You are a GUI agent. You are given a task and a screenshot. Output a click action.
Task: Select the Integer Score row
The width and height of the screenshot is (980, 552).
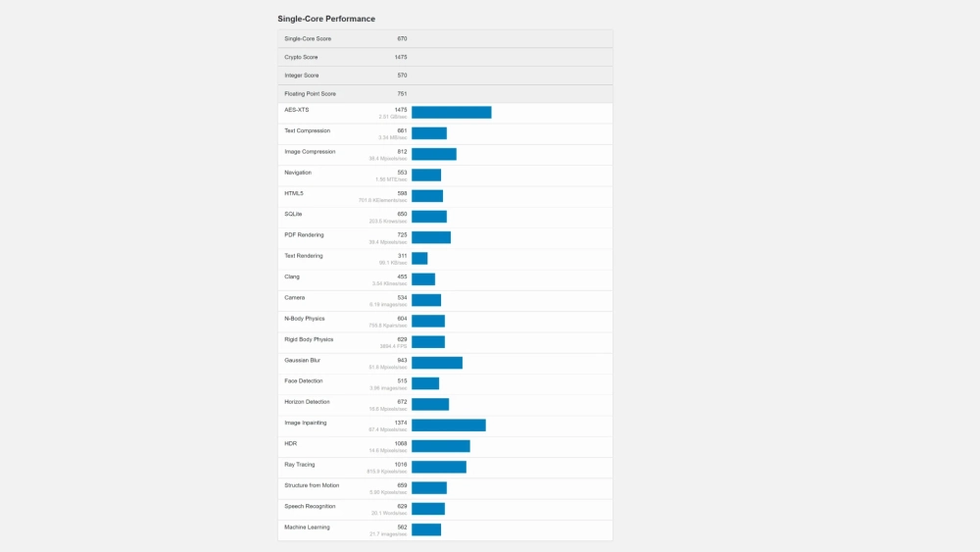pyautogui.click(x=445, y=75)
